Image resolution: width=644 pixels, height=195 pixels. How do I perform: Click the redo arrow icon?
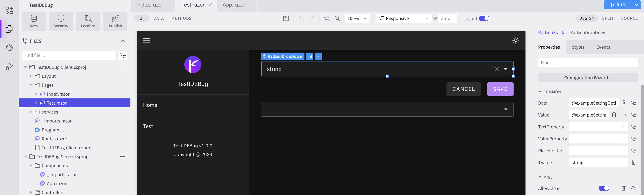coord(312,18)
